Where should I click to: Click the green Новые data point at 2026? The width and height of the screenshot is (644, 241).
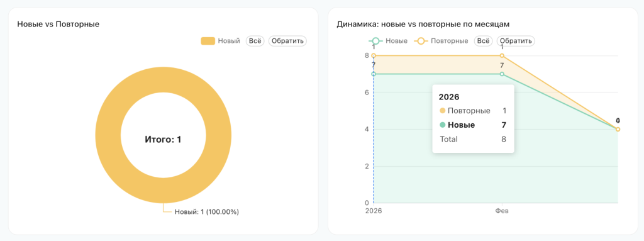coord(374,74)
